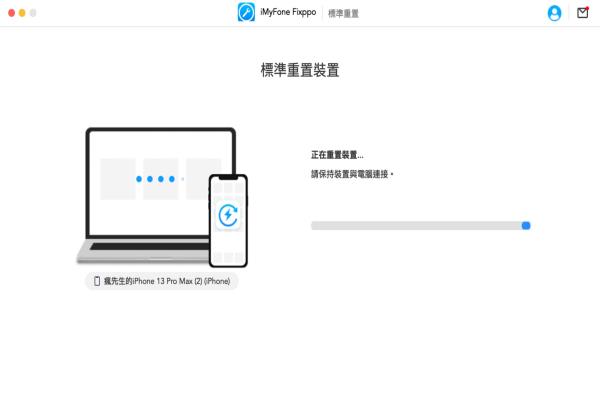The width and height of the screenshot is (600, 400).
Task: Click the blue loading dots on laptop screen
Action: click(155, 179)
